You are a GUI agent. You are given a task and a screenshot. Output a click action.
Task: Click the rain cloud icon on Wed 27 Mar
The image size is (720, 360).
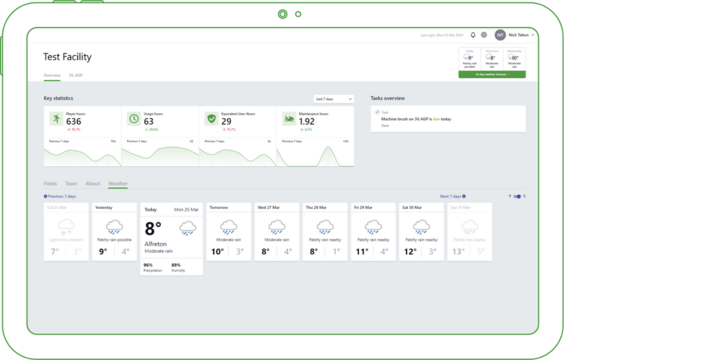pyautogui.click(x=277, y=227)
